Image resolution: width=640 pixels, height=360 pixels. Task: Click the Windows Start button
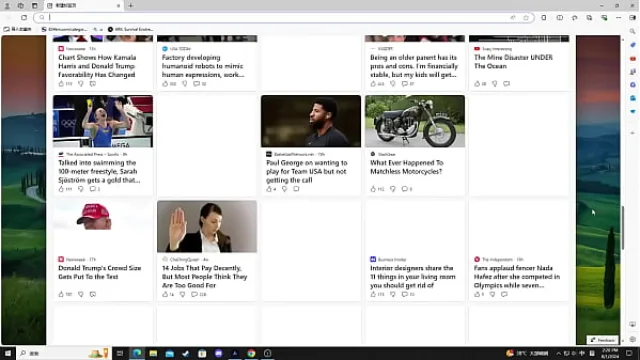click(x=8, y=353)
